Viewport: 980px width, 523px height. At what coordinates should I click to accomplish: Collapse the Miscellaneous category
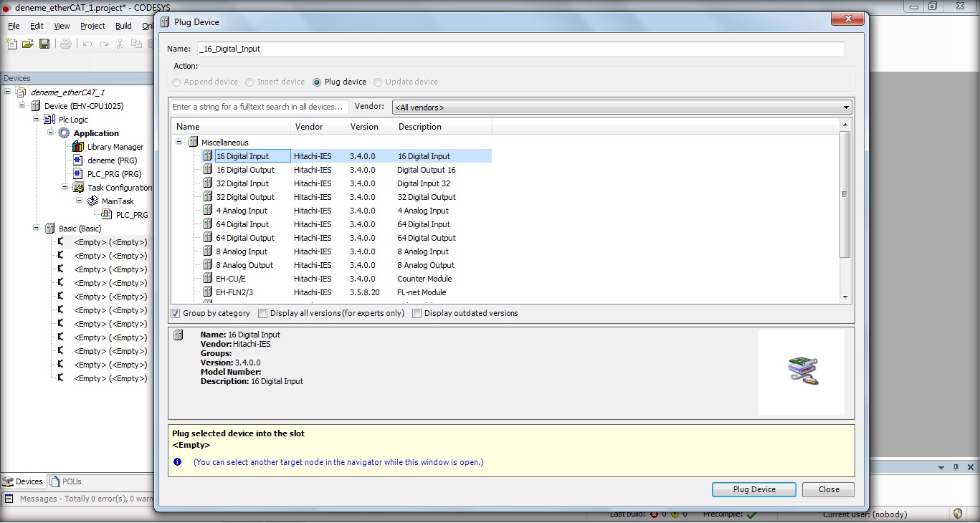[179, 143]
